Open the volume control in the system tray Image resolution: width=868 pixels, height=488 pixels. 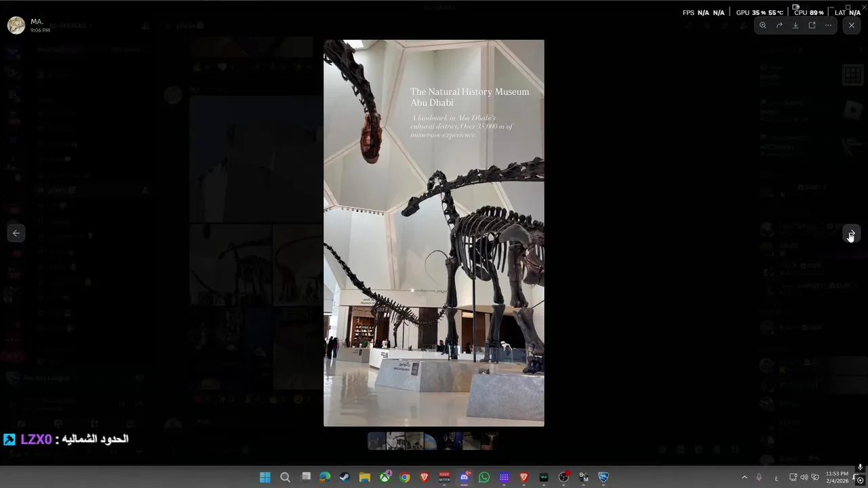(804, 477)
